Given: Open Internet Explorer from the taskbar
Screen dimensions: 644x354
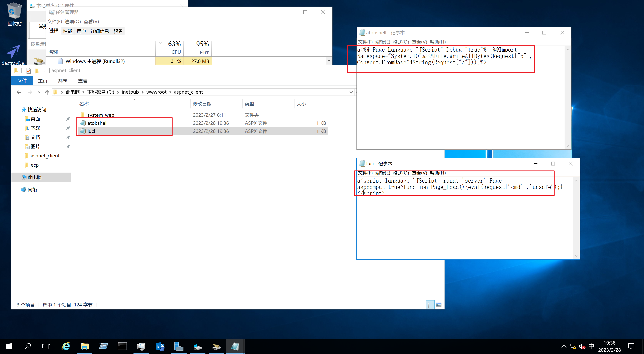Looking at the screenshot, I should coord(66,346).
